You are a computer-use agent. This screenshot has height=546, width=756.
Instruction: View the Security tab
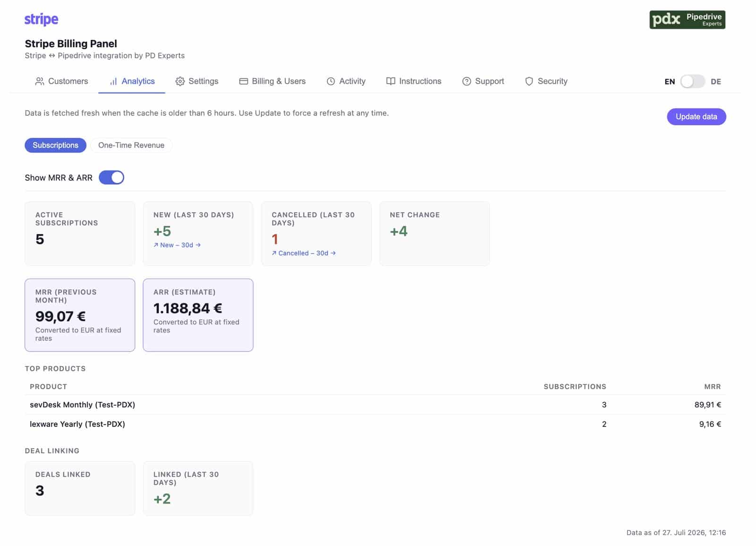coord(546,81)
